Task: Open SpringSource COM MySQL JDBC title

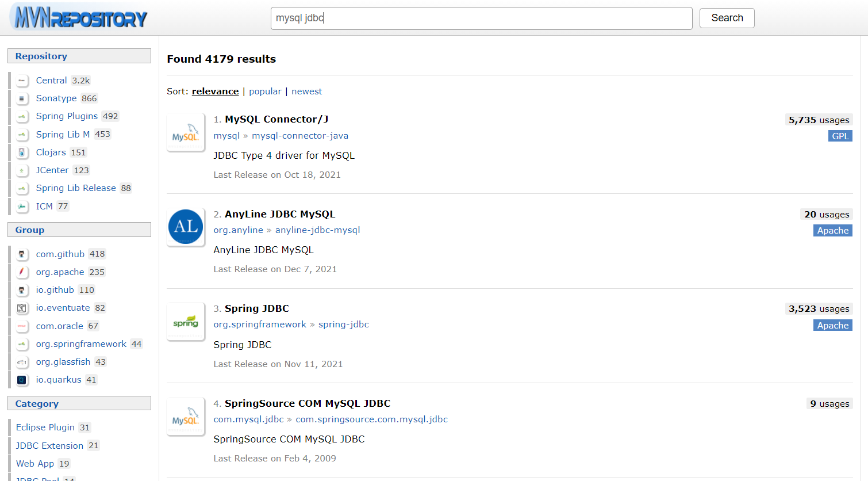Action: (308, 403)
